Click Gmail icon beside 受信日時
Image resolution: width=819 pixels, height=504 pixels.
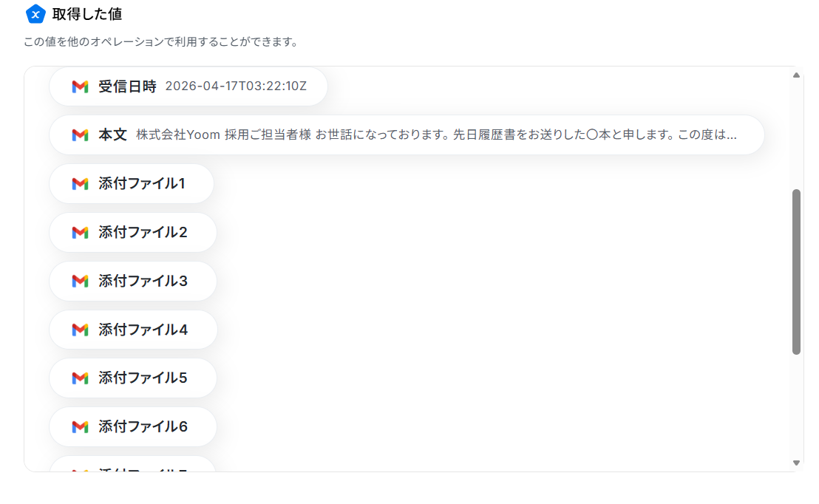pyautogui.click(x=80, y=86)
